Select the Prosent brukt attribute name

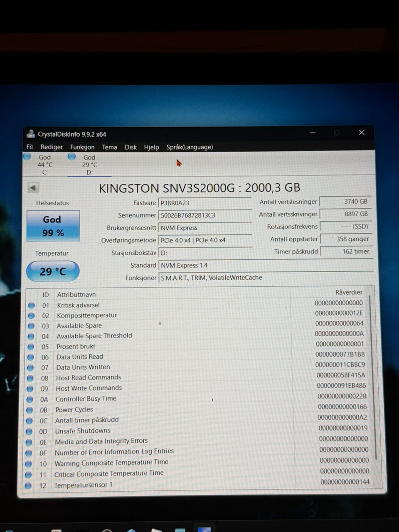[x=76, y=347]
